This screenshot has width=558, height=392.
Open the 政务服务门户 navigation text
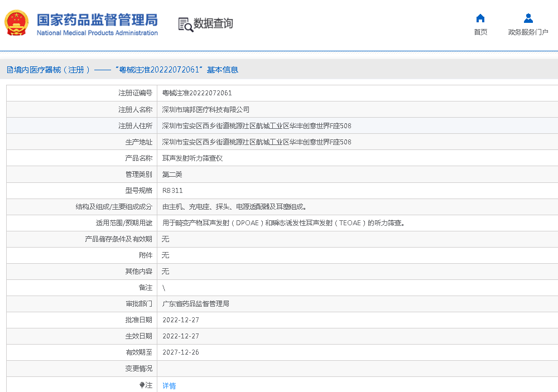pyautogui.click(x=528, y=32)
